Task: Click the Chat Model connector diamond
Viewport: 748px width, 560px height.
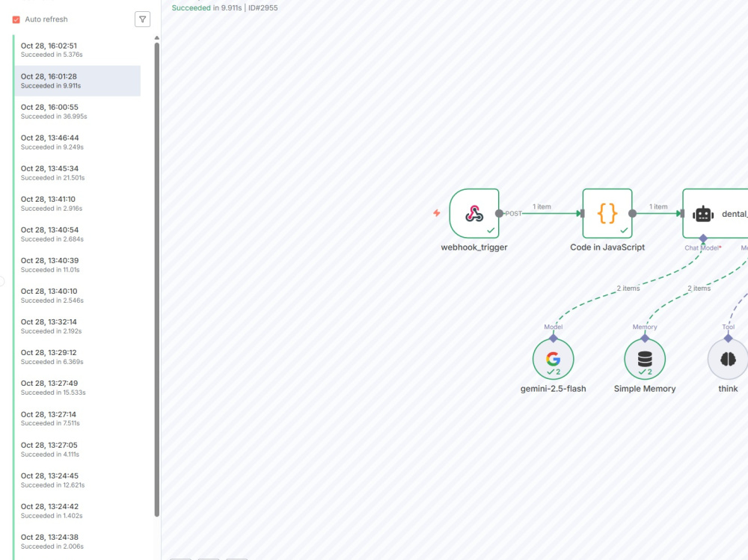Action: click(x=703, y=238)
